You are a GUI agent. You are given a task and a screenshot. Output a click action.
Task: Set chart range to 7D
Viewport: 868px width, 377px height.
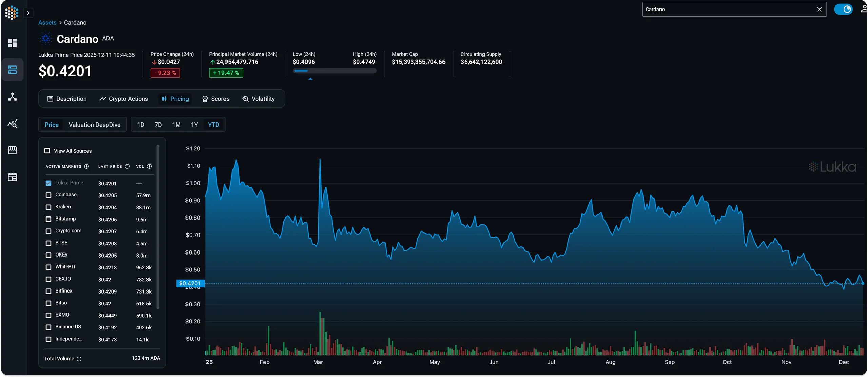click(158, 125)
